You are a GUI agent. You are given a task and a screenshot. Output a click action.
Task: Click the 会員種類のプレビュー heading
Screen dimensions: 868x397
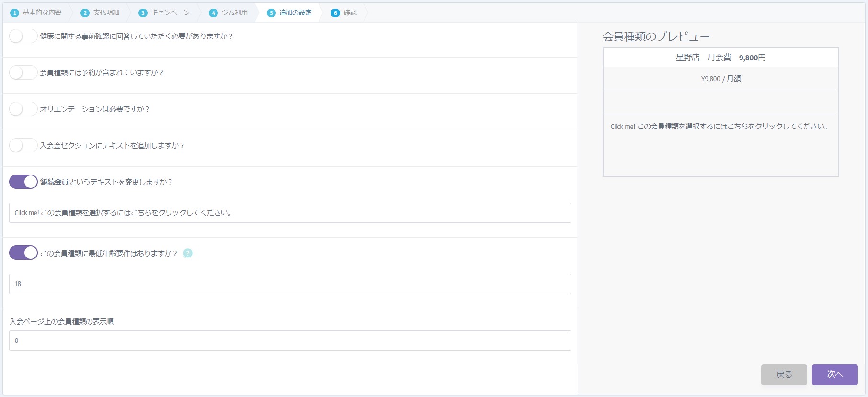tap(656, 36)
